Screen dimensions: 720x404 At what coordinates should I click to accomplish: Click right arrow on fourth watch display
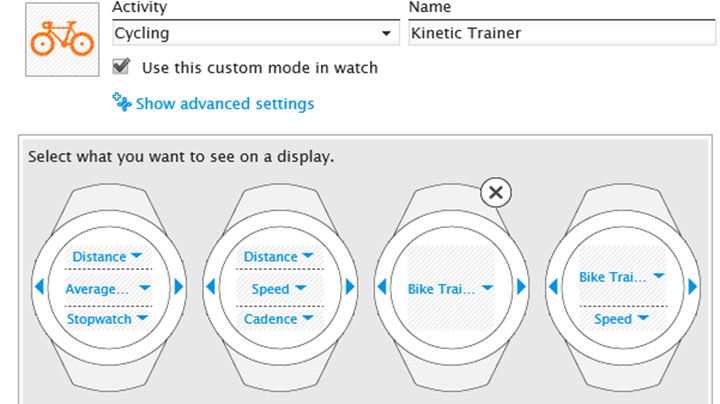pyautogui.click(x=692, y=287)
